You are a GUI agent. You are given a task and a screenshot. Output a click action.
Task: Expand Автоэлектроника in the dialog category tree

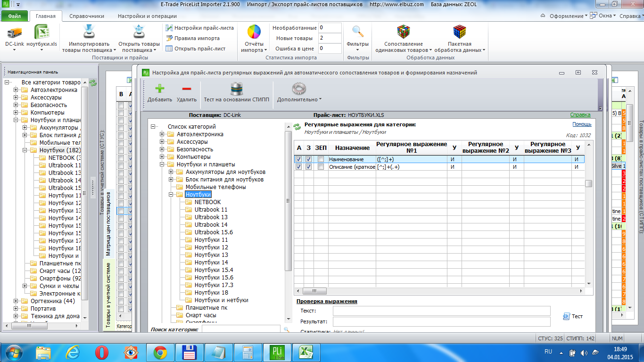(162, 134)
